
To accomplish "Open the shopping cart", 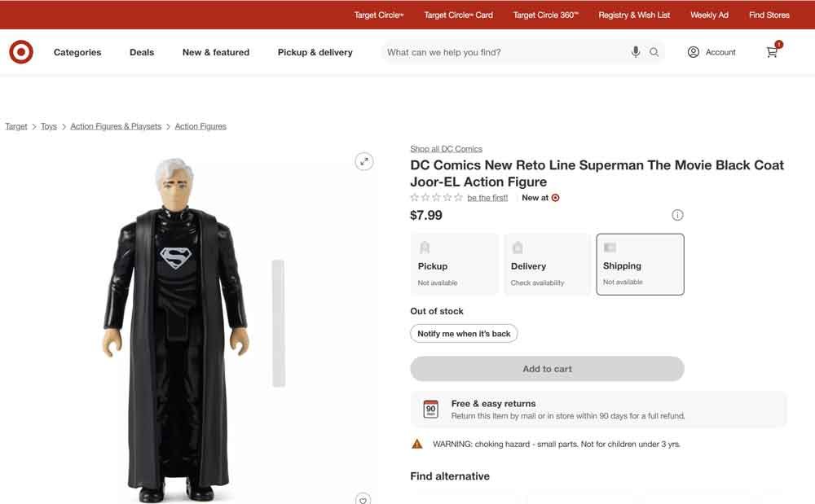I will [772, 52].
